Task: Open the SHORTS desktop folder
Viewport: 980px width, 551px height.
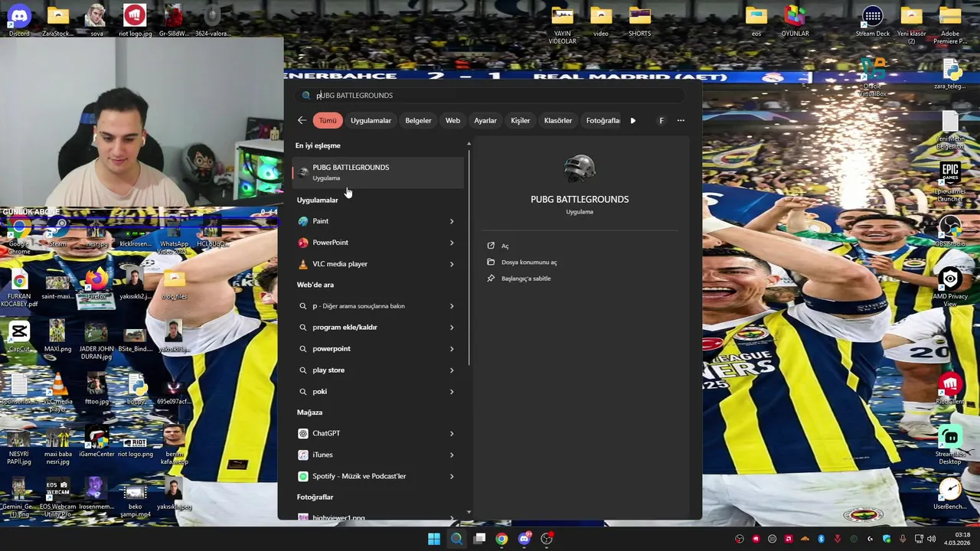Action: (640, 21)
